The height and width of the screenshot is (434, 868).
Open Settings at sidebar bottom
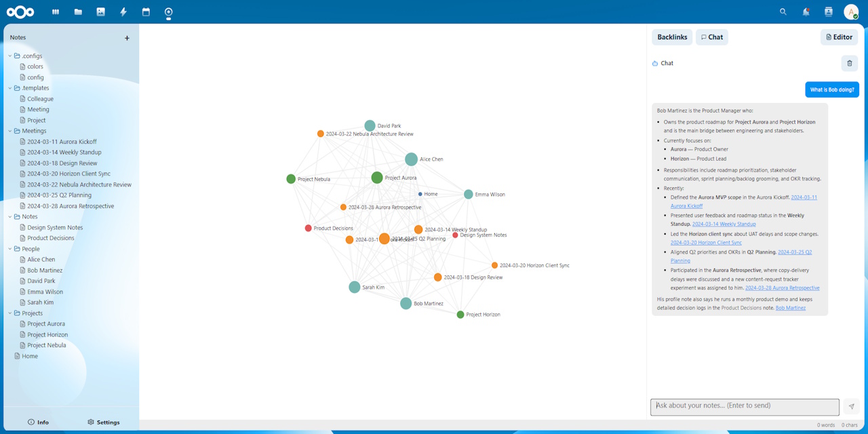[x=104, y=422]
